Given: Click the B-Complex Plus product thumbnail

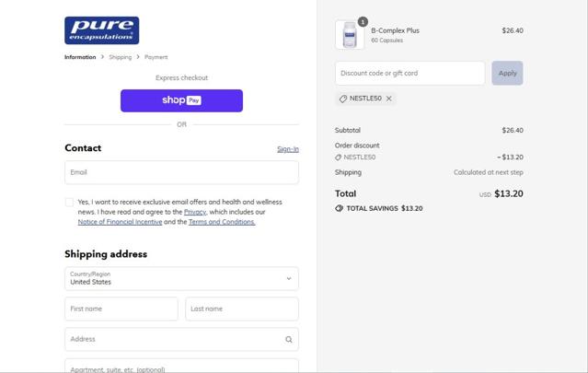Looking at the screenshot, I should 350,34.
